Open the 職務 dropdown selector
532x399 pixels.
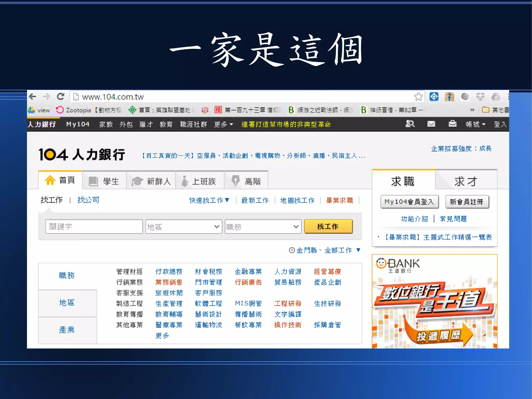(x=263, y=226)
